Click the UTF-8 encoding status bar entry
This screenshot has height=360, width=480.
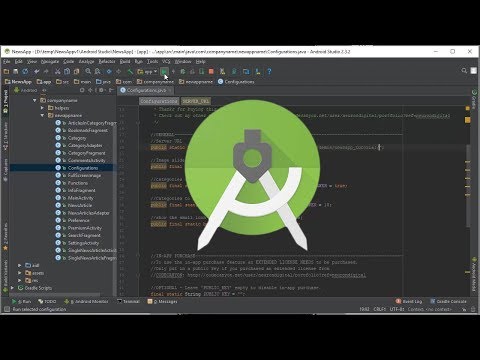pos(397,309)
